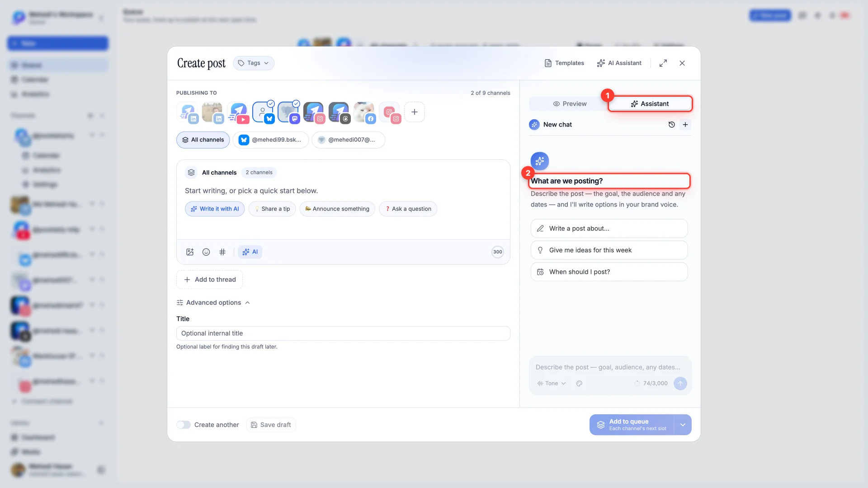Deselect the Mastodon channel avatar
The image size is (868, 488).
(288, 112)
